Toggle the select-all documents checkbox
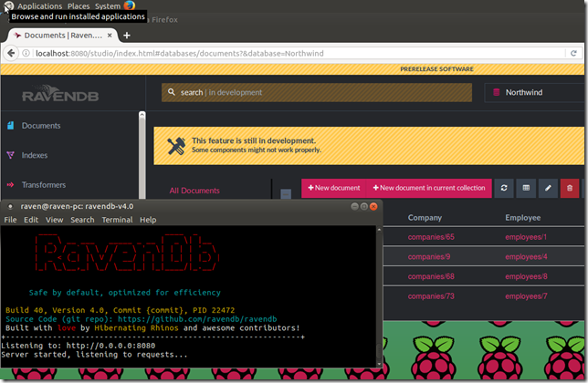The width and height of the screenshot is (588, 383). click(x=286, y=194)
